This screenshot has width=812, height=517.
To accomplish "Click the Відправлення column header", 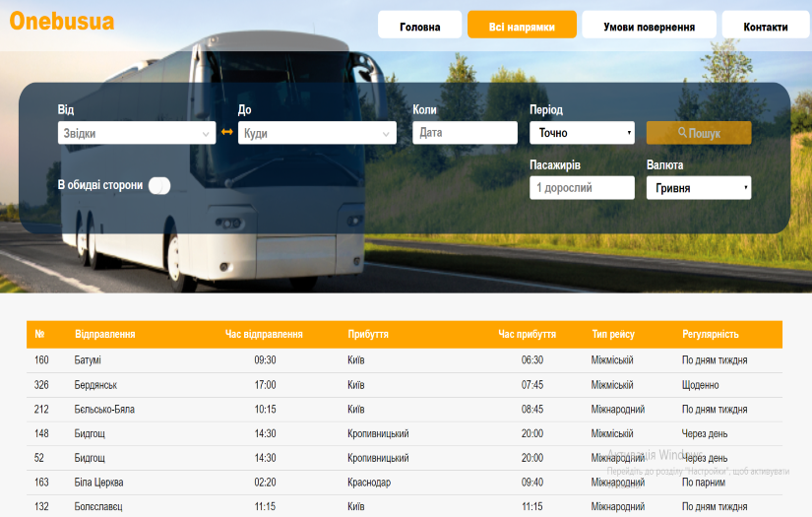I will pos(105,334).
